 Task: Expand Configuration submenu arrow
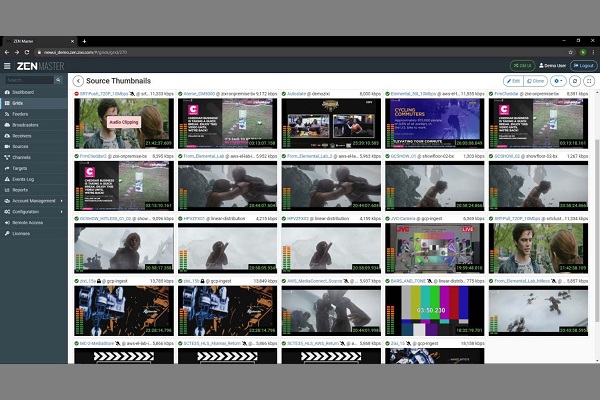(61, 212)
